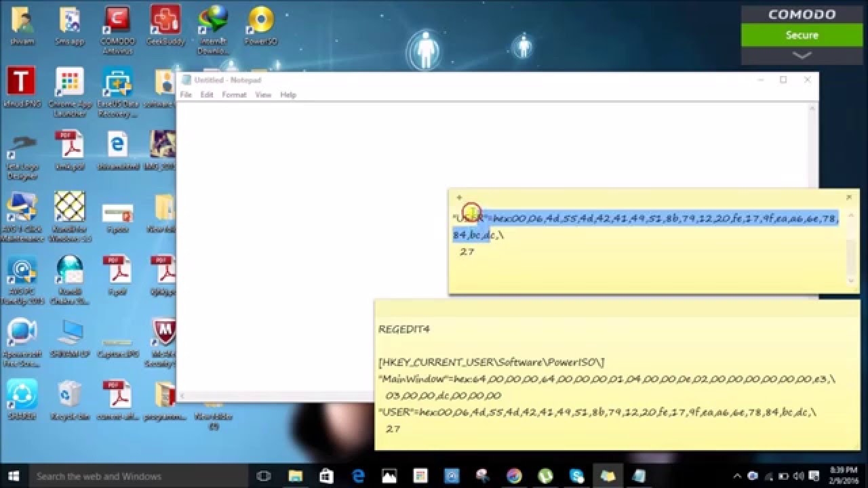Image resolution: width=868 pixels, height=488 pixels.
Task: Open the McAfee Security desktop icon
Action: [164, 342]
